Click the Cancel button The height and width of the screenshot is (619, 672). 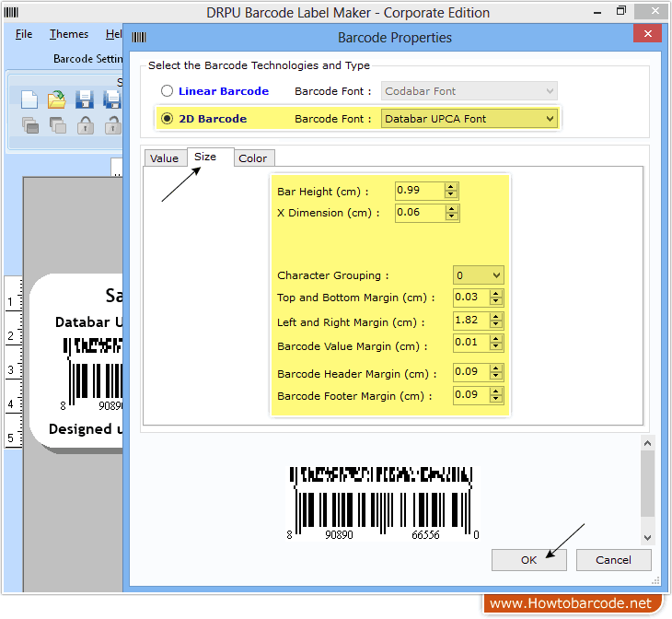click(613, 560)
